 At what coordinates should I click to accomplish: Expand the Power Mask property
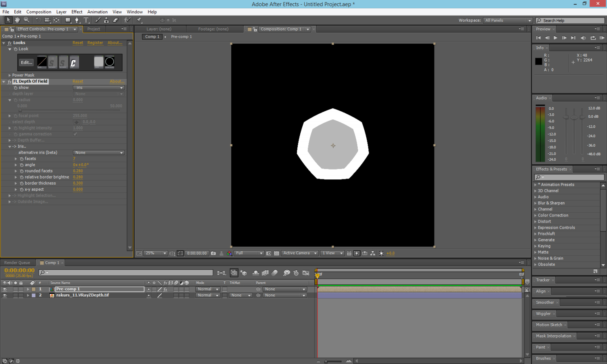(x=10, y=75)
